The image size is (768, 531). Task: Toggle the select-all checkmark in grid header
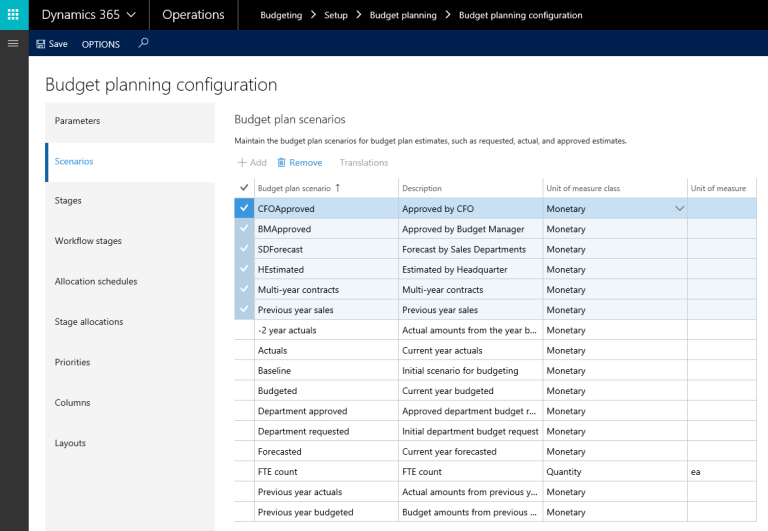point(244,188)
